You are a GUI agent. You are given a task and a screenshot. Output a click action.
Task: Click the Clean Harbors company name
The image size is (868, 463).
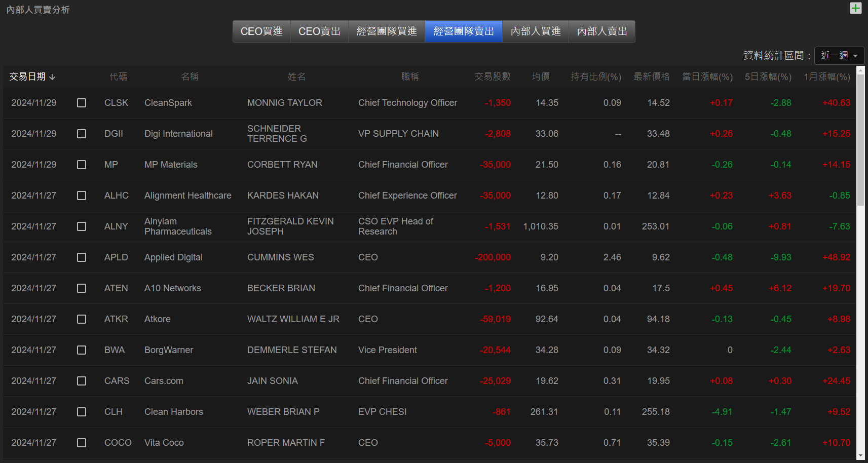click(x=174, y=412)
